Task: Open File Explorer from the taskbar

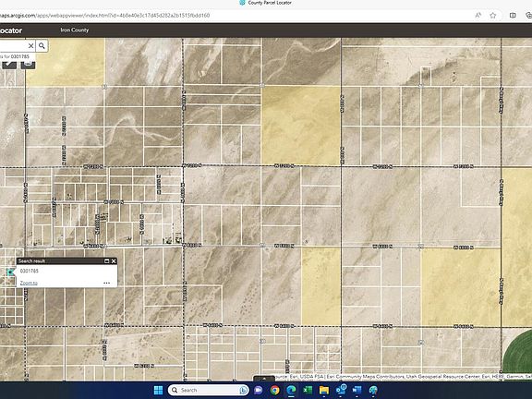Action: [324, 390]
